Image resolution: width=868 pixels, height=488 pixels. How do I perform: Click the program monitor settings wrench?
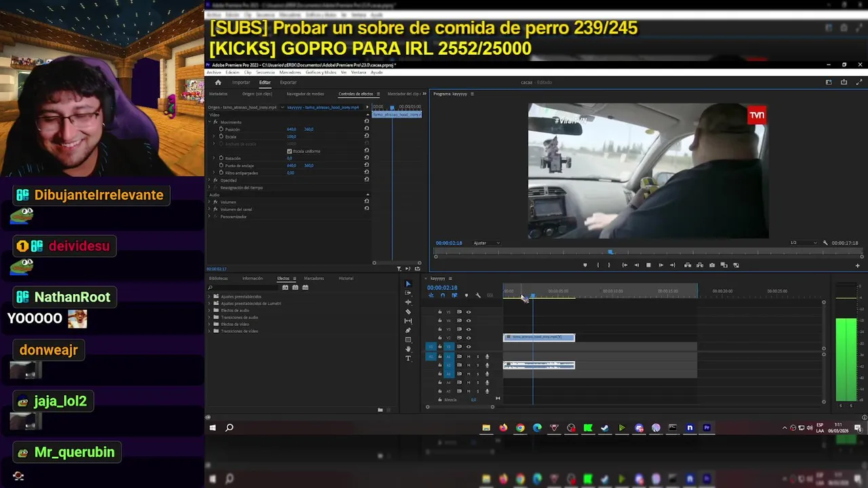(825, 243)
